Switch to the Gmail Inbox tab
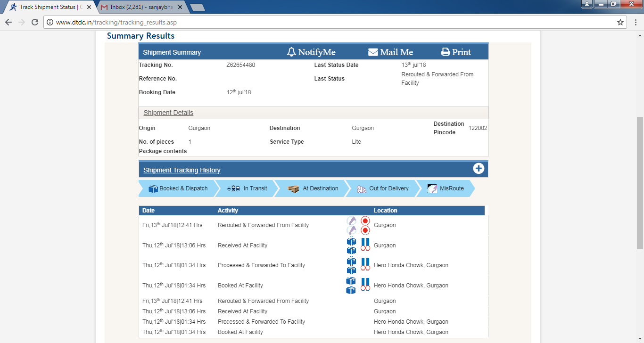Image resolution: width=644 pixels, height=343 pixels. [141, 7]
